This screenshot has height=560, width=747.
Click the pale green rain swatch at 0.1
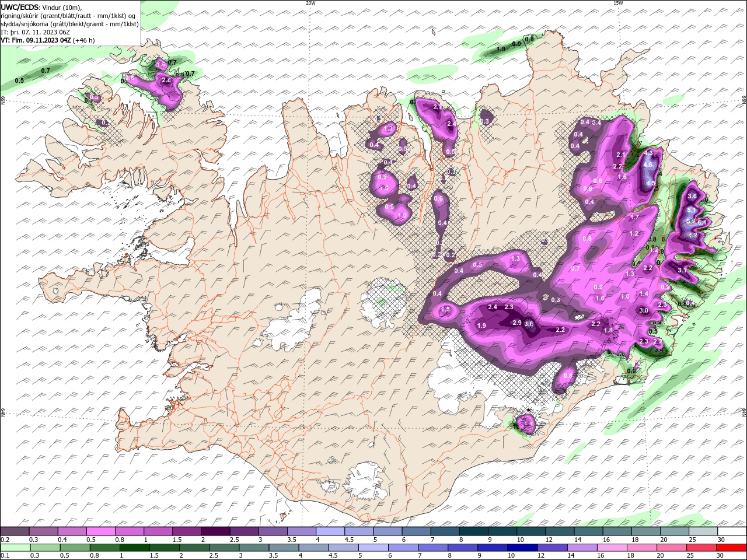pos(15,548)
